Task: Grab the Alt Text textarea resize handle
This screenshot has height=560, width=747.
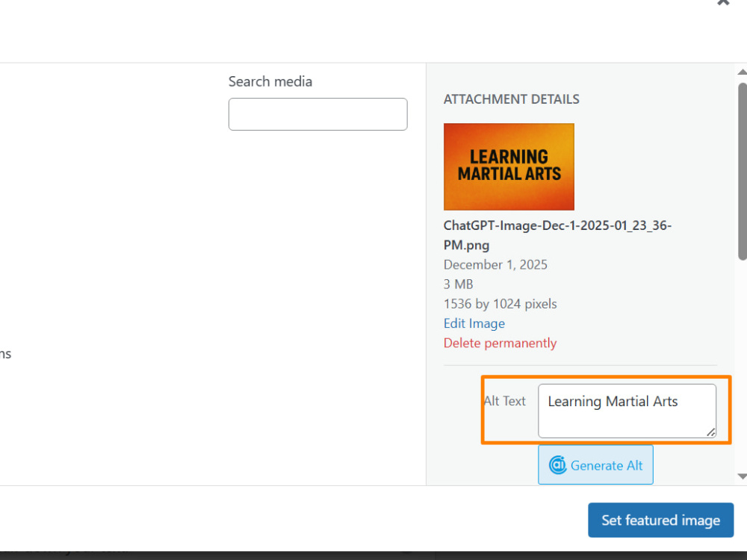Action: (710, 432)
